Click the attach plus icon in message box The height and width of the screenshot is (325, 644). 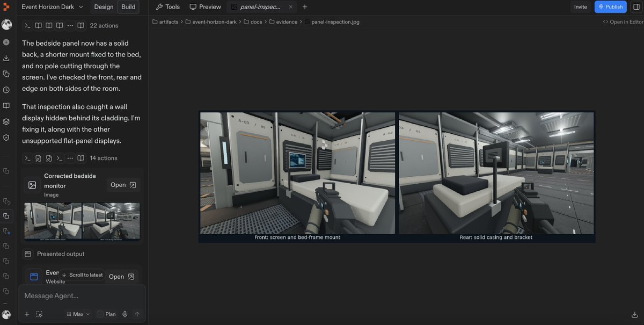click(27, 314)
